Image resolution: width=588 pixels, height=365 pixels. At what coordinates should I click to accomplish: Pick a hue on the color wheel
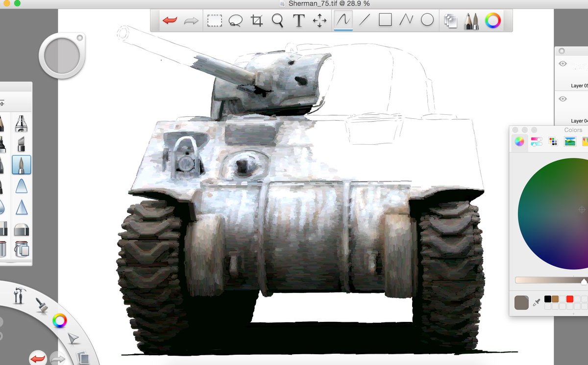(x=554, y=213)
